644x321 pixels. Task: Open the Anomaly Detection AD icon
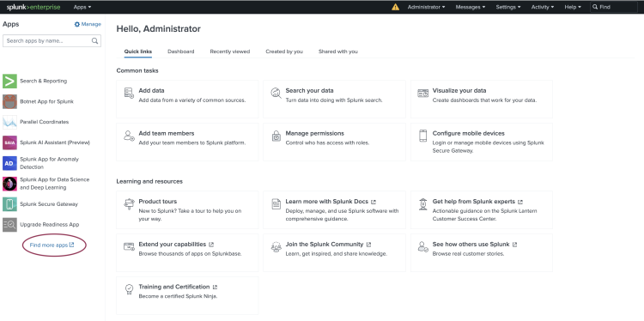click(x=9, y=163)
